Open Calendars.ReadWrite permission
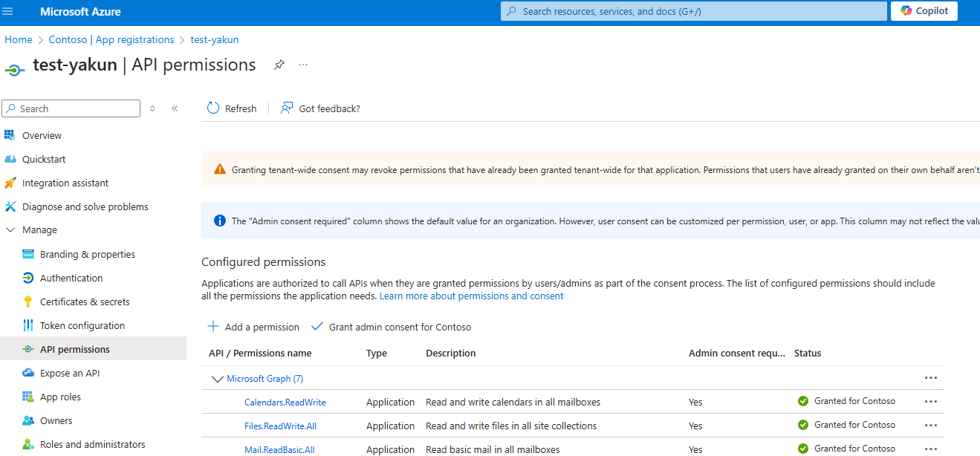980x456 pixels. click(x=285, y=403)
